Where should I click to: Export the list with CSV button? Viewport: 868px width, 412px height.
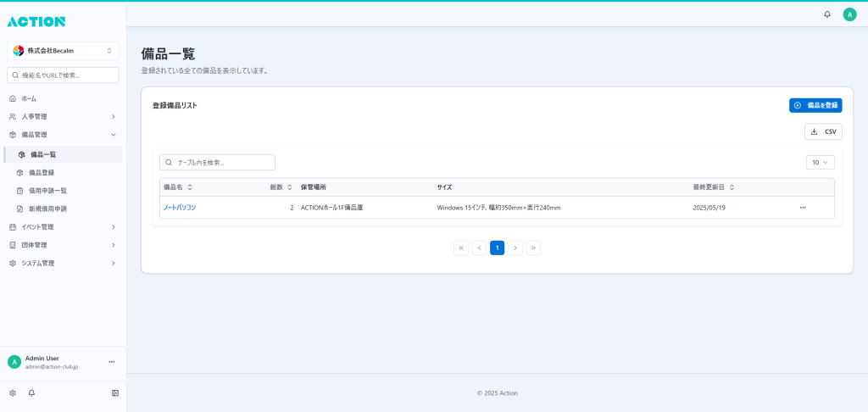(x=823, y=131)
